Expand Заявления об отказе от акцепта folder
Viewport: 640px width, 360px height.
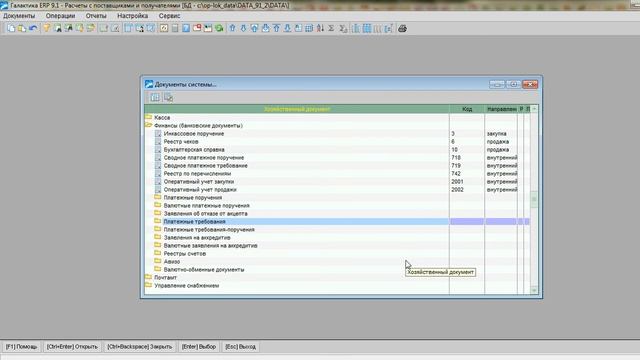158,213
